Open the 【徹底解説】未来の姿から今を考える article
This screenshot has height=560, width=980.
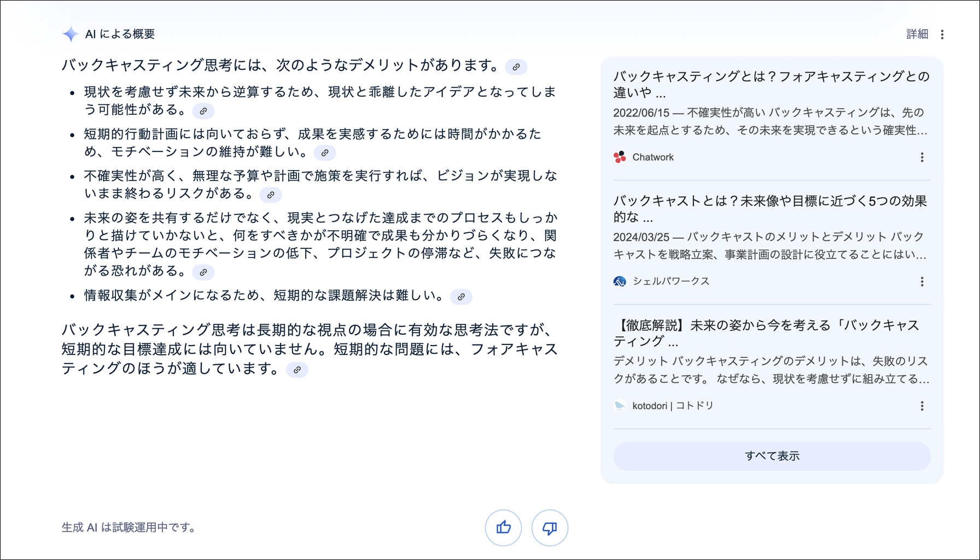pos(766,333)
